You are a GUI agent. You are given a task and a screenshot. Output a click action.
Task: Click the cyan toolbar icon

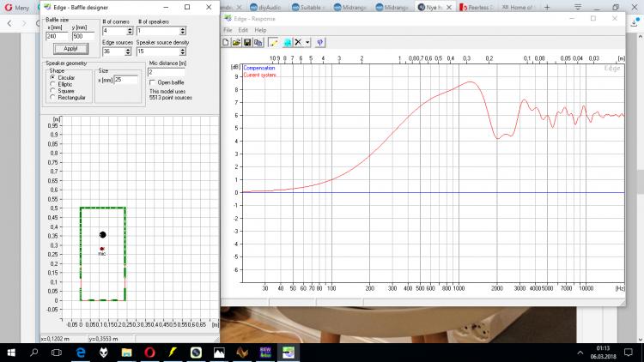pyautogui.click(x=288, y=41)
